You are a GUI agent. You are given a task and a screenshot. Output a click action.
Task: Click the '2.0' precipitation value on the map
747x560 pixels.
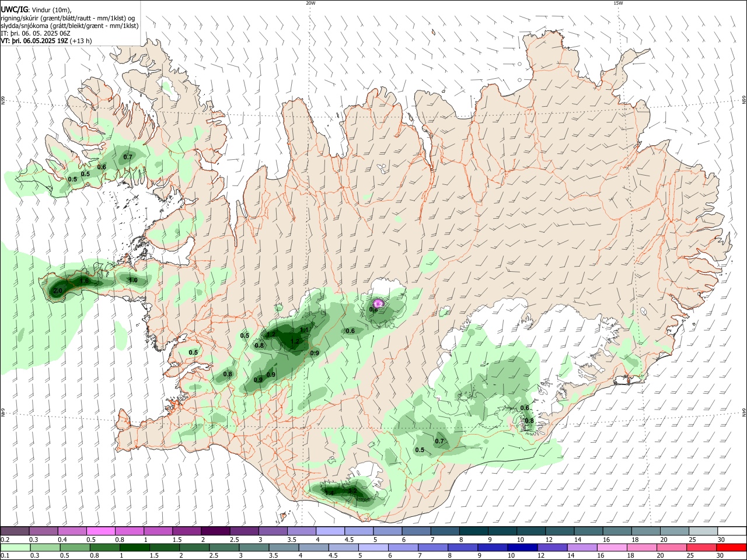click(58, 290)
